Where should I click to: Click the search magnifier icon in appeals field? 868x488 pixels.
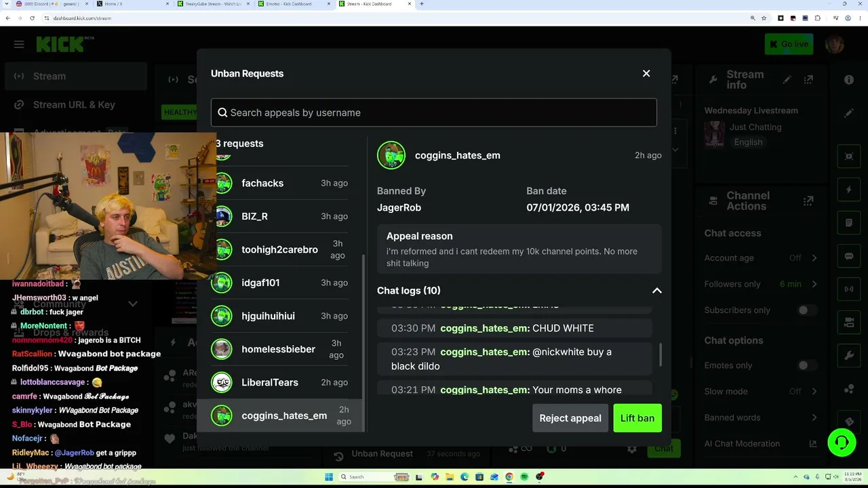pos(222,113)
